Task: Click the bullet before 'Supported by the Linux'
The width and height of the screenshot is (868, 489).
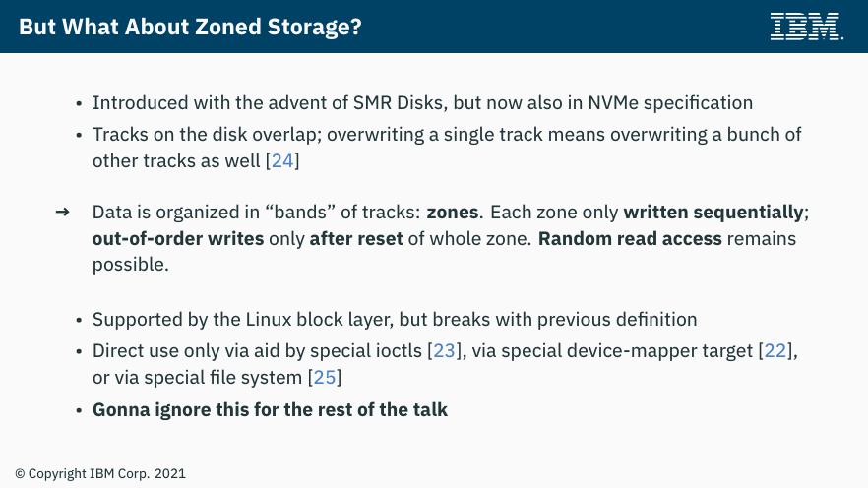Action: (x=79, y=321)
